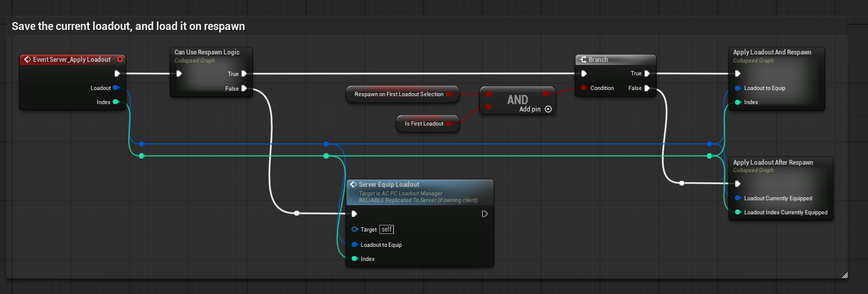Select the Apply Loadout And Respawn node title
868x294 pixels.
pyautogui.click(x=772, y=53)
